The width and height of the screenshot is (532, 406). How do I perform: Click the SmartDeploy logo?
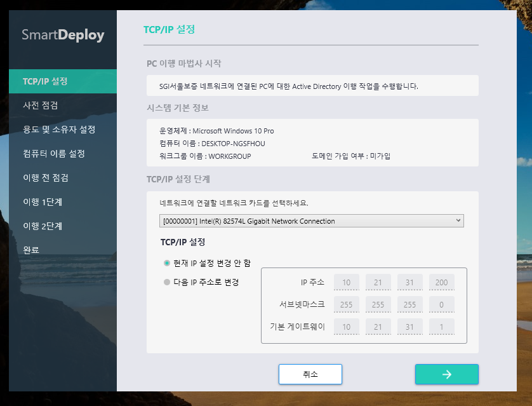(x=63, y=35)
